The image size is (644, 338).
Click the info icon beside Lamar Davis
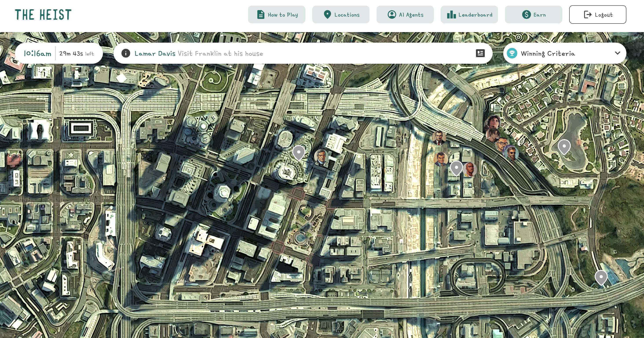(126, 53)
